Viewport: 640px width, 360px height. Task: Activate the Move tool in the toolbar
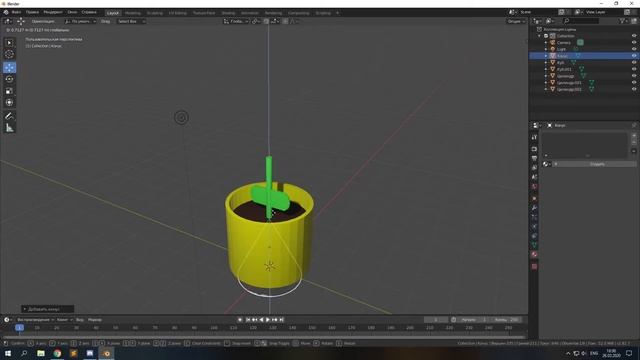[x=9, y=67]
